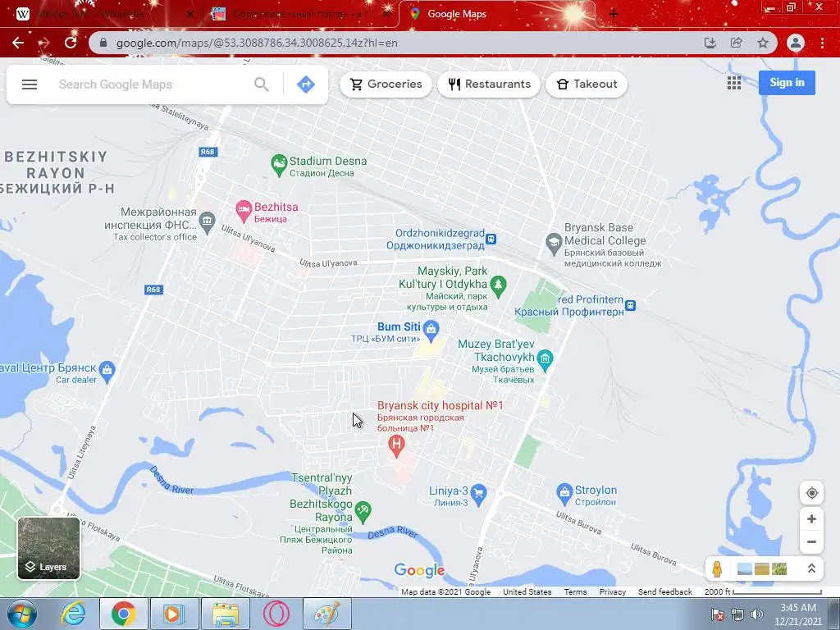Open the media player taskbar icon

click(174, 614)
